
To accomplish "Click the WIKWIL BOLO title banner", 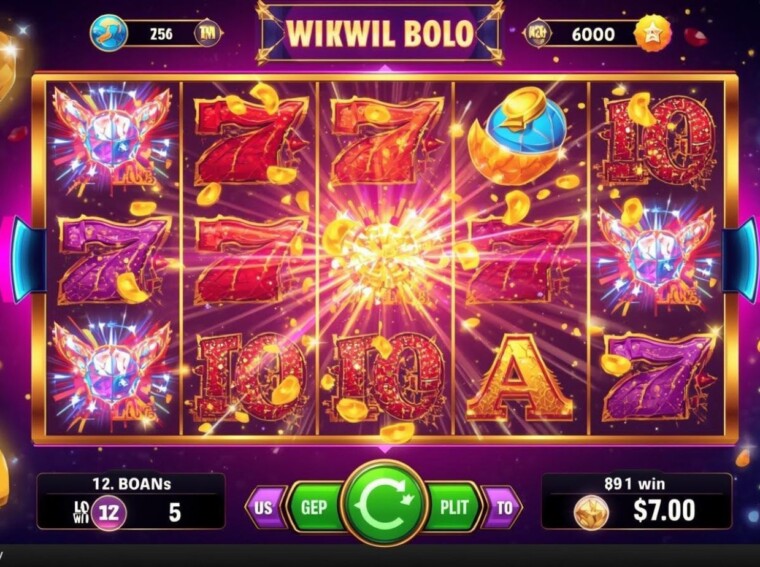I will 380,33.
